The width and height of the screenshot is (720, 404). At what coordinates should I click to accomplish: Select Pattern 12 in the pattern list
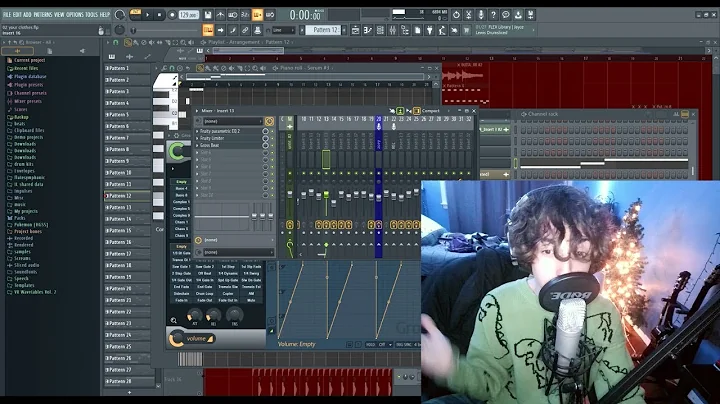[x=128, y=196]
